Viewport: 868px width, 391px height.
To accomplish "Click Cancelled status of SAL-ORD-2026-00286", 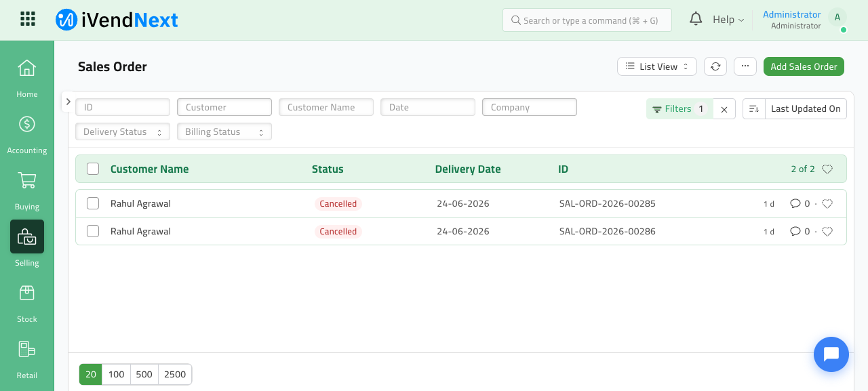I will click(x=338, y=232).
